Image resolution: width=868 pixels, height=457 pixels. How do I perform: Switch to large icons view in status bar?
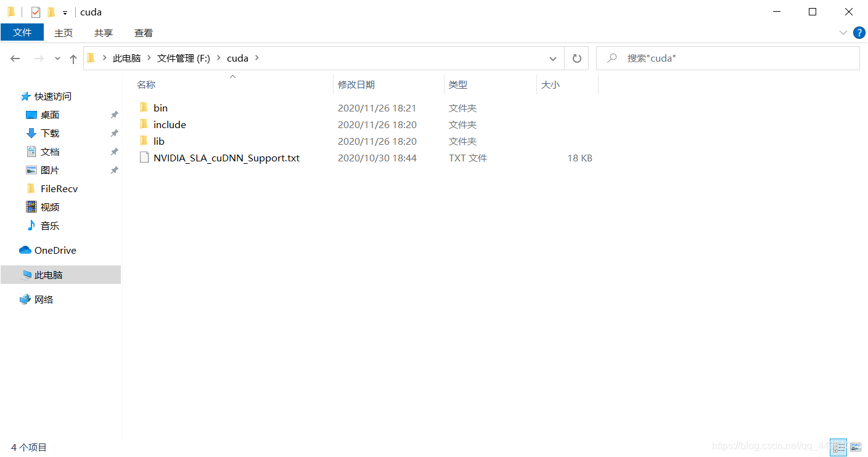pyautogui.click(x=856, y=447)
